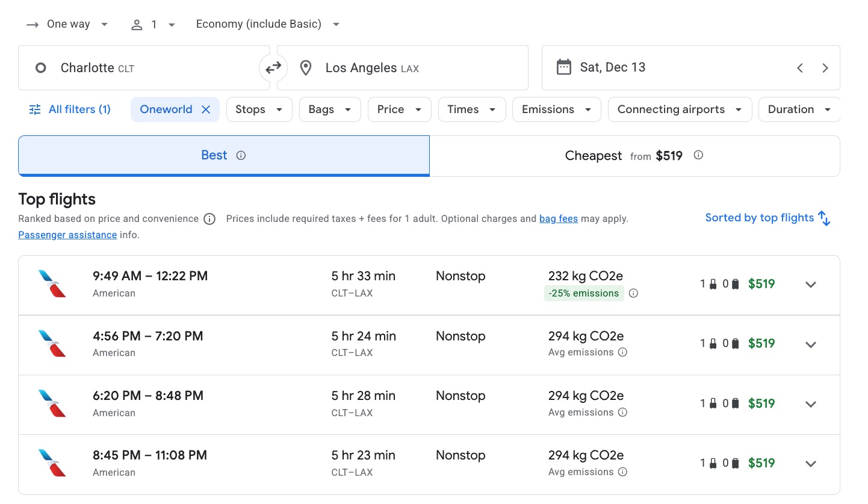This screenshot has height=504, width=868.
Task: Click the location pin beside Los Angeles
Action: click(305, 67)
